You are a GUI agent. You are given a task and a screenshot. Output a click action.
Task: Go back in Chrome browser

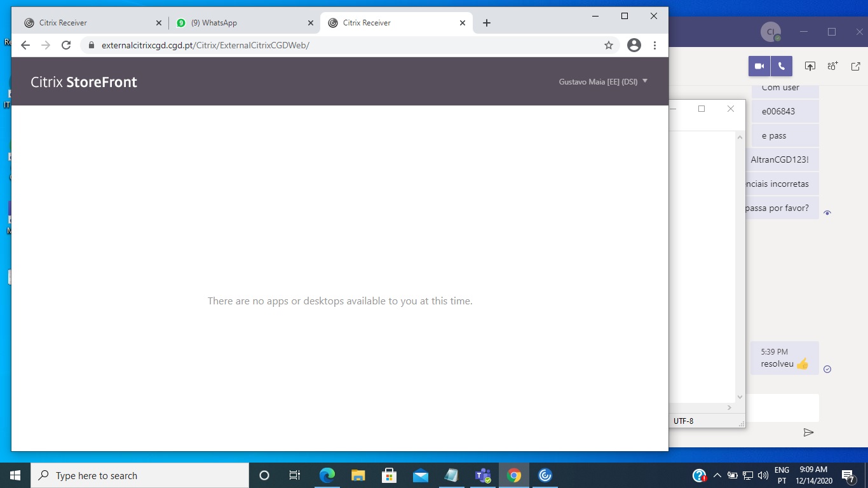[x=25, y=45]
